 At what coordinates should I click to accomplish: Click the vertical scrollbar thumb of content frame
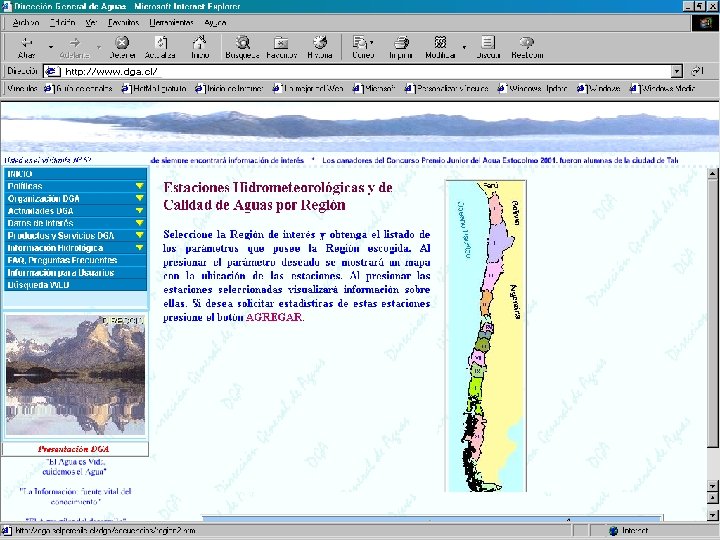tap(712, 312)
